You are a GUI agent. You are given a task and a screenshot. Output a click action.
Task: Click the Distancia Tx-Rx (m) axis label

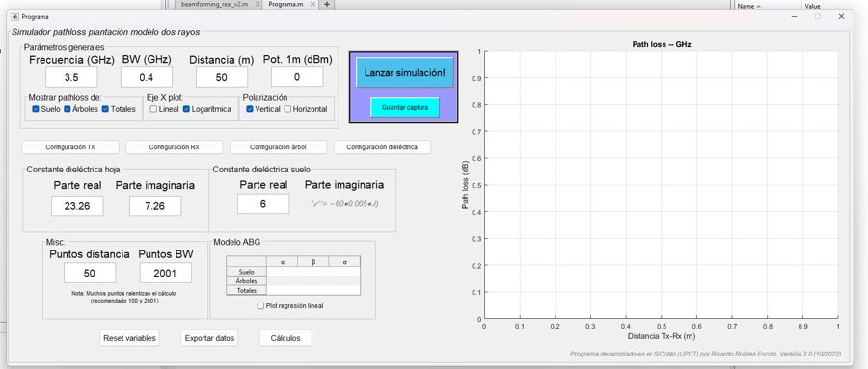coord(662,336)
